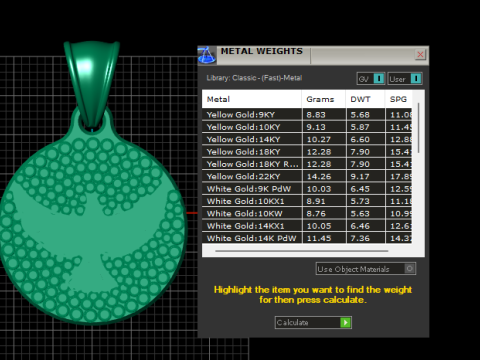480x360 pixels.
Task: Click the vertical scrollbar of metal list
Action: (418, 128)
